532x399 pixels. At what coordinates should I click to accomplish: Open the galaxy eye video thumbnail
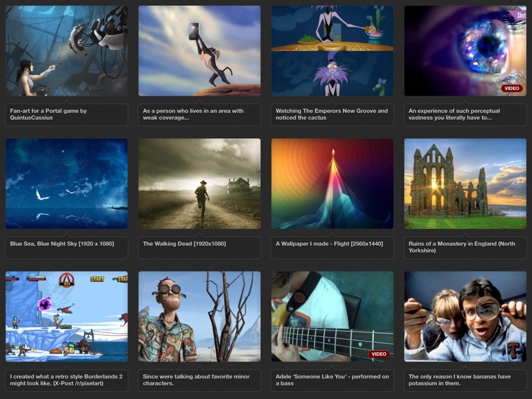pyautogui.click(x=465, y=50)
